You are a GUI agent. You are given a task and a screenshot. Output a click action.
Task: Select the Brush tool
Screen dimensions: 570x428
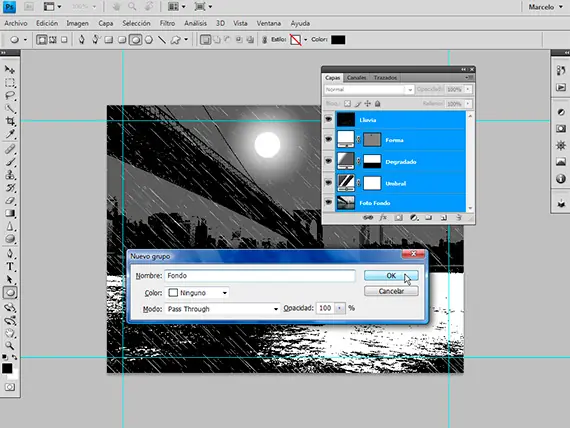click(10, 161)
